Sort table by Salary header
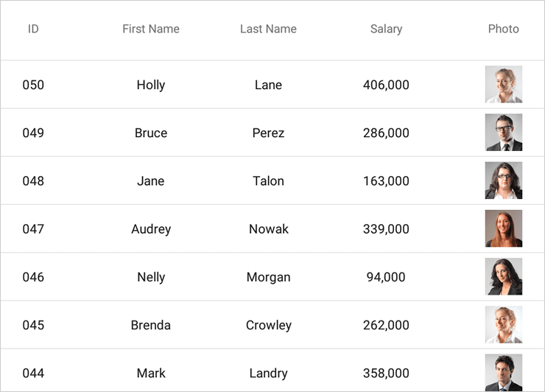Image resolution: width=545 pixels, height=392 pixels. coord(386,29)
